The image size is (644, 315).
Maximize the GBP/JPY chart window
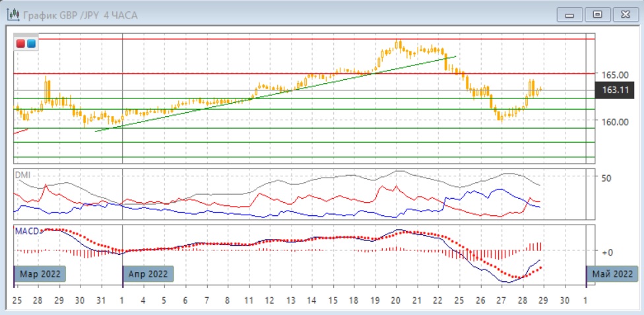[x=597, y=14]
